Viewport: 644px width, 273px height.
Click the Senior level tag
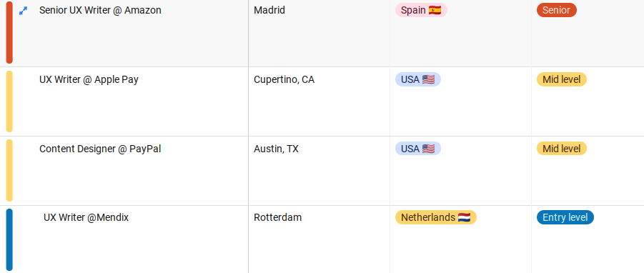tap(557, 10)
